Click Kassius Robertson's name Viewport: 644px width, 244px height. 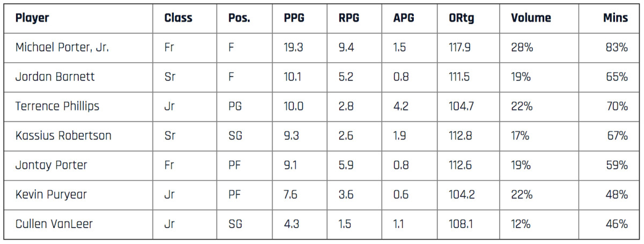coord(63,136)
